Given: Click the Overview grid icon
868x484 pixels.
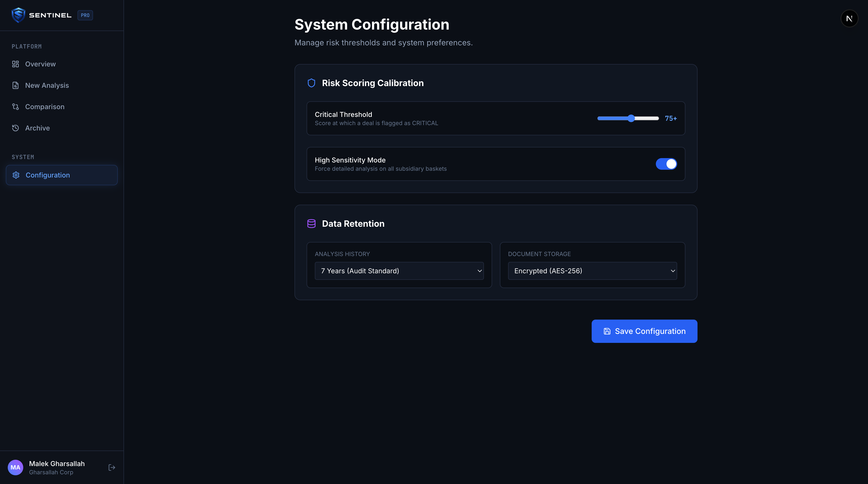Looking at the screenshot, I should [15, 64].
